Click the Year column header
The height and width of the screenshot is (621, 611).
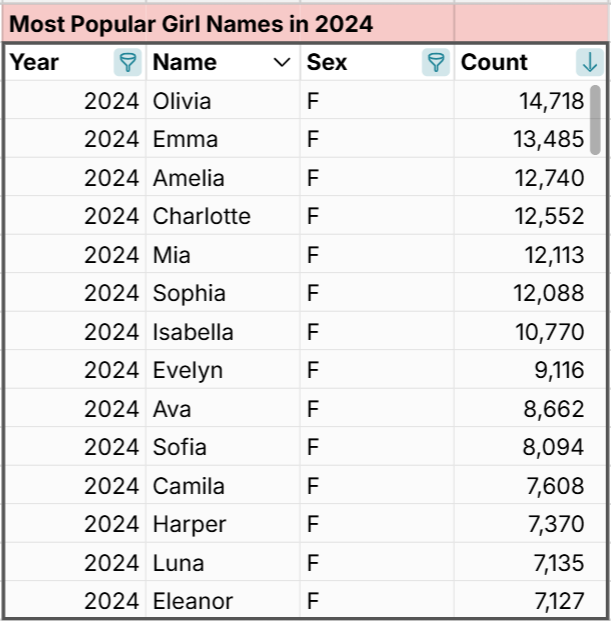pos(35,63)
